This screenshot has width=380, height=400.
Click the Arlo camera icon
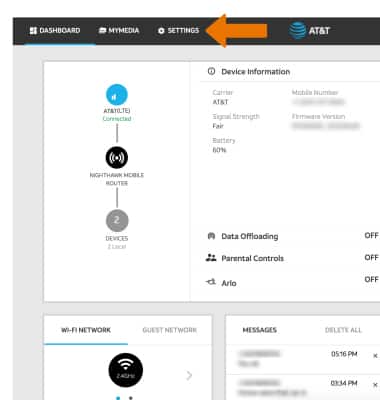211,282
